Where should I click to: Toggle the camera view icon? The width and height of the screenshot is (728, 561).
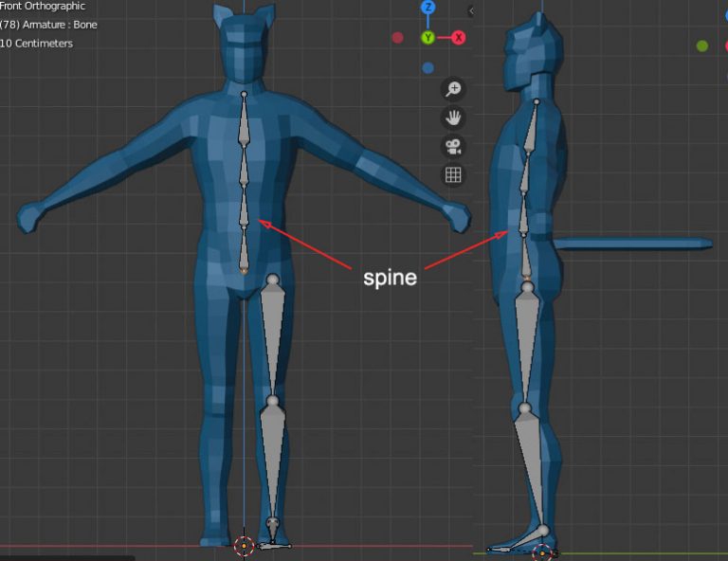(453, 147)
